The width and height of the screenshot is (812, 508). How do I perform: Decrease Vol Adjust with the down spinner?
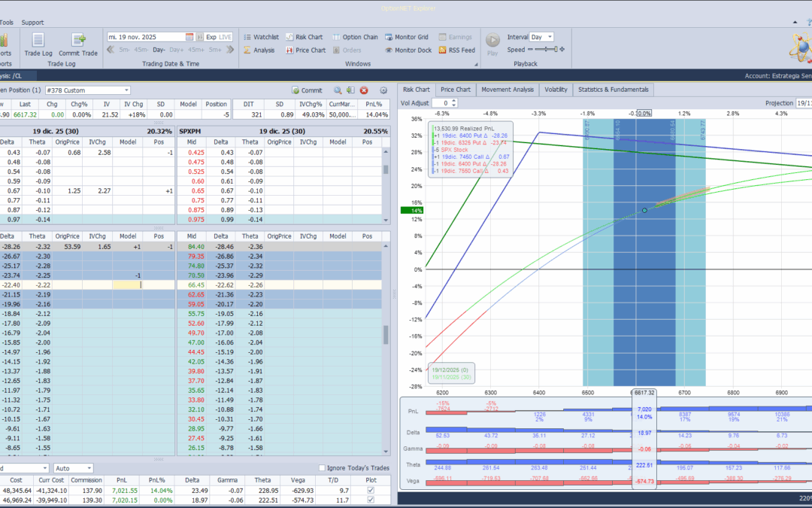point(454,105)
